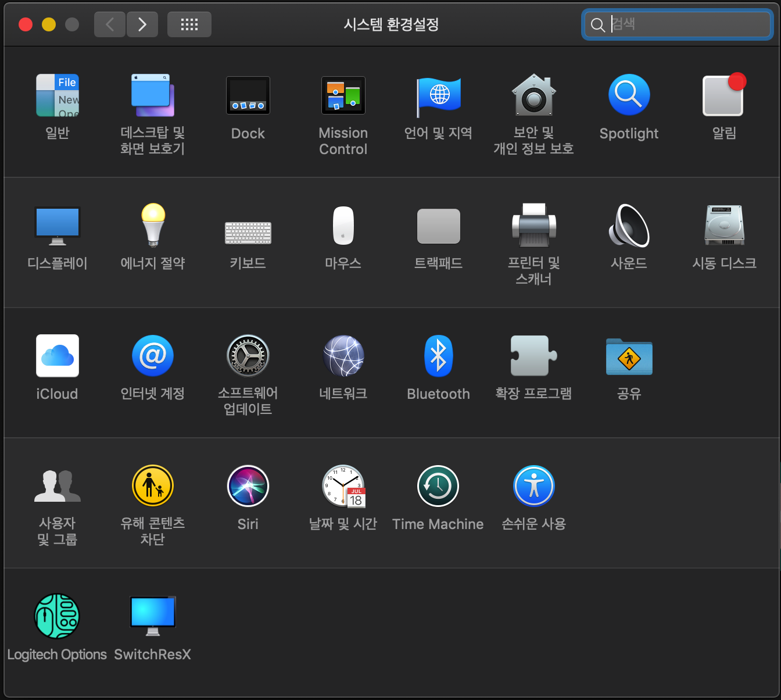Click the back navigation arrow
This screenshot has height=700, width=781.
click(110, 24)
